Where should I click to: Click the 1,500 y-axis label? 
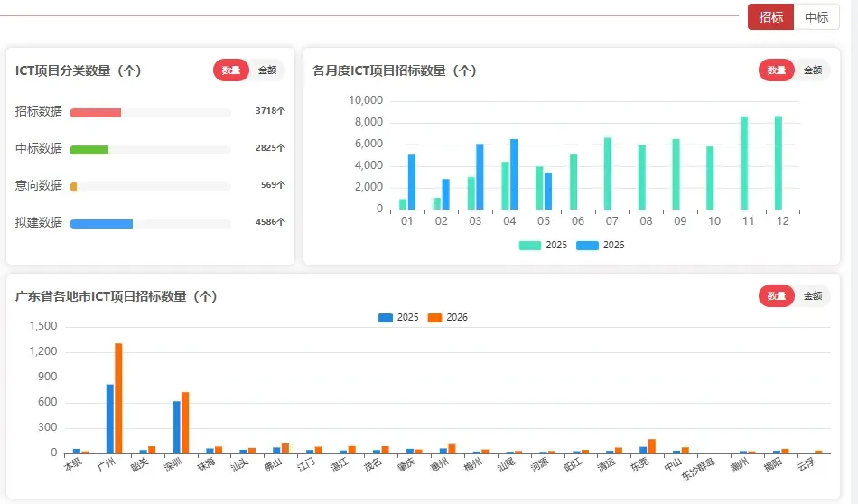click(x=43, y=326)
